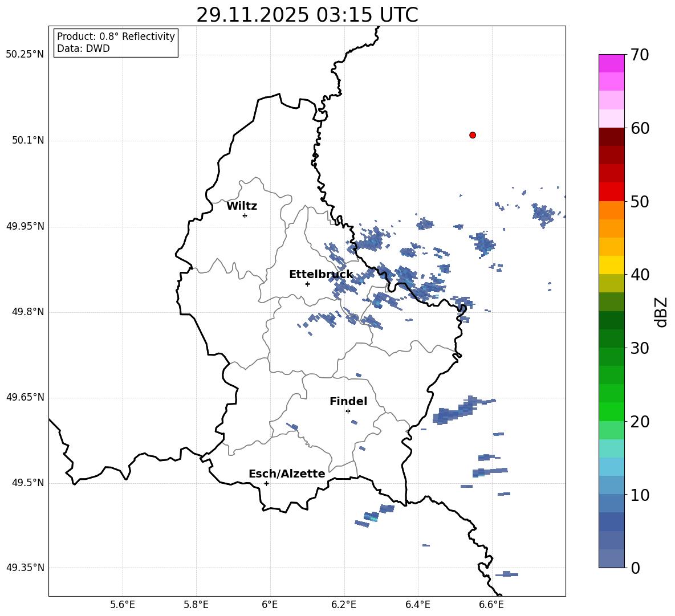675x616 pixels.
Task: Click the "Findel" city label
Action: 348,402
